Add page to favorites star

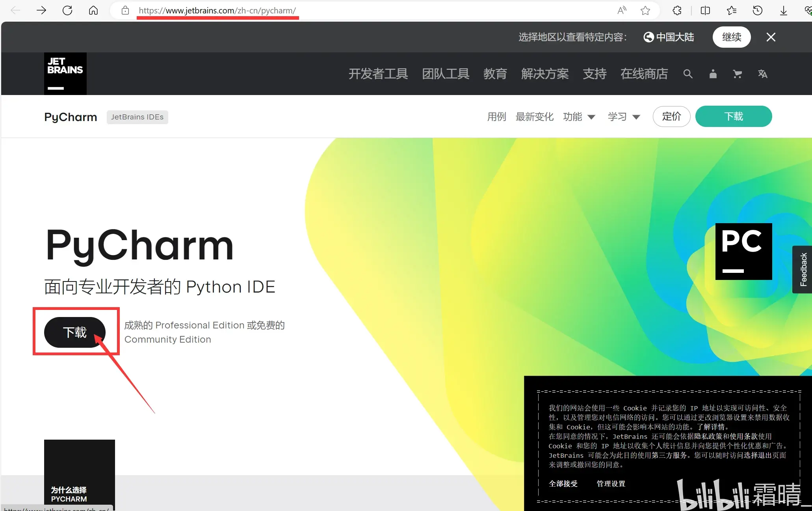[645, 11]
